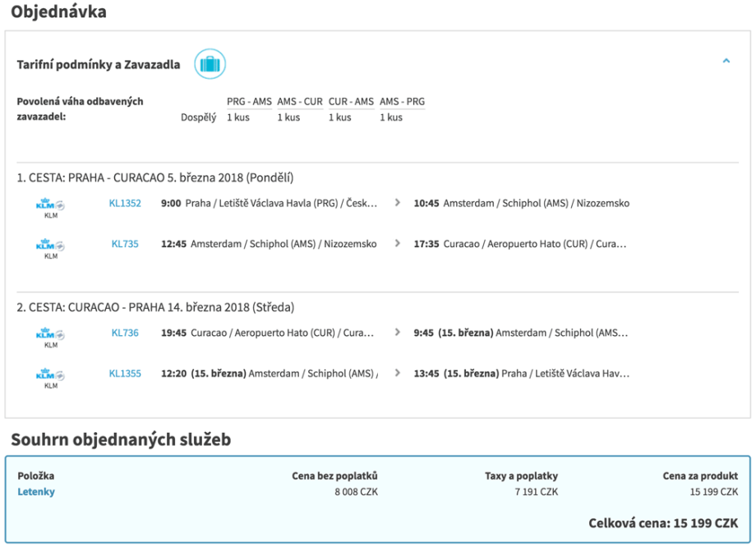Click the arrow between Praha and Amsterdam at 9:00
756x547 pixels.
pos(398,203)
